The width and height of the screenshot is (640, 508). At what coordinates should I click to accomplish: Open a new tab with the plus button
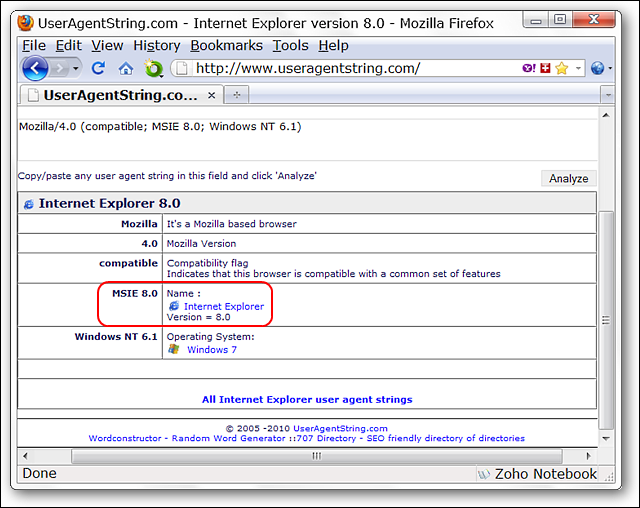[x=237, y=95]
